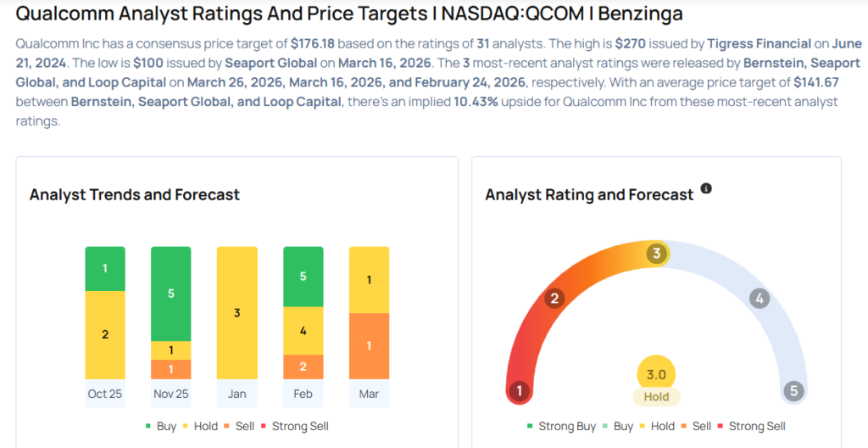Click gauge marker number 1
This screenshot has width=868, height=448.
[520, 391]
